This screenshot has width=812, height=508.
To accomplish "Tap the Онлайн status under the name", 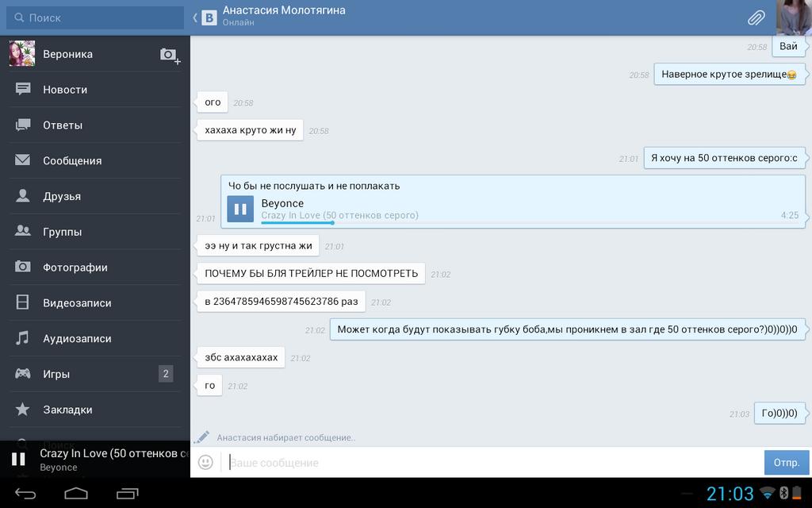I will click(x=238, y=23).
